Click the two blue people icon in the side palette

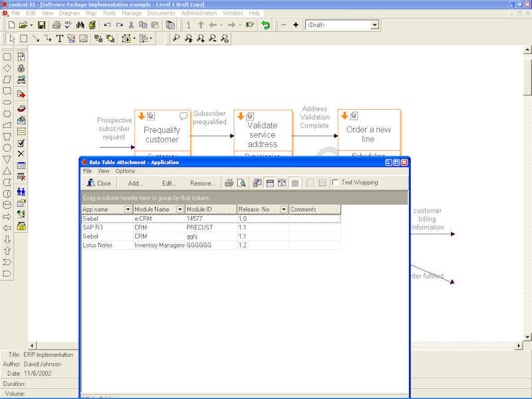pos(21,192)
